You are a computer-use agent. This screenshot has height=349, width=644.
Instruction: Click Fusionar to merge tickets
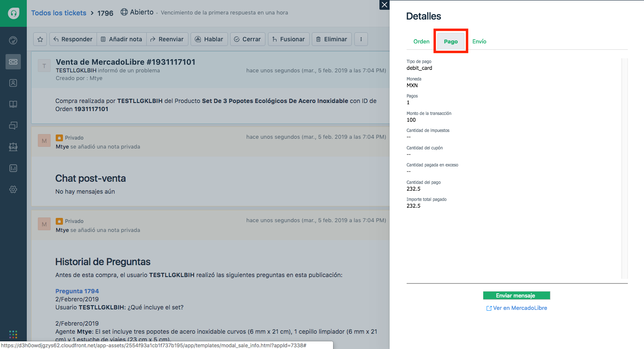(288, 39)
